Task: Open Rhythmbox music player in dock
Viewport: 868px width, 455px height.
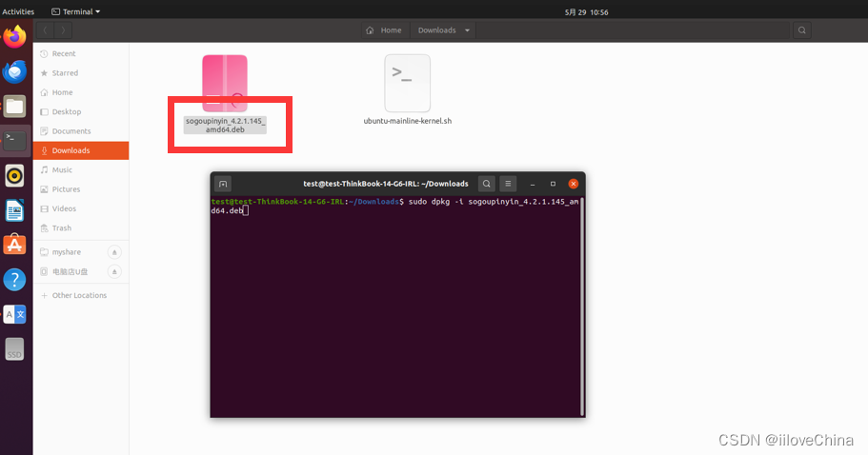Action: [x=15, y=176]
